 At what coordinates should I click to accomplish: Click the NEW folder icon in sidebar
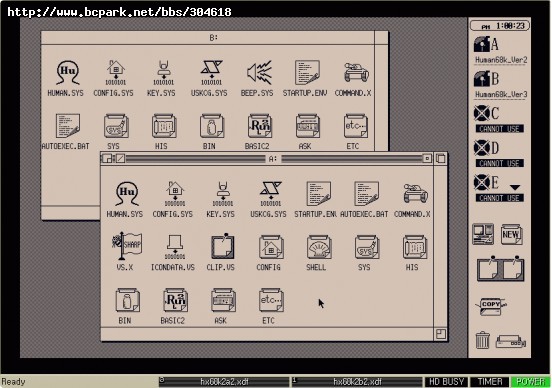coord(512,234)
